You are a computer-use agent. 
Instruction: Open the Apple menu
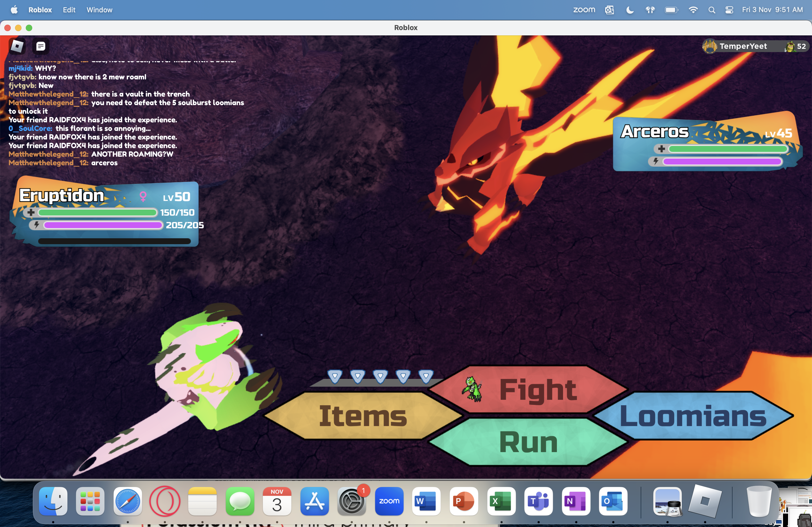coord(14,10)
